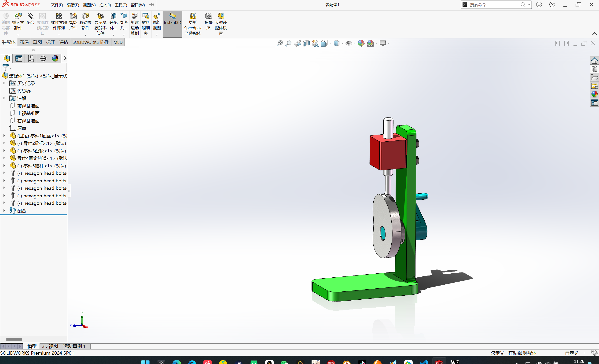Click the SOLIDWORKS Resources home icon in task pane

(594, 60)
